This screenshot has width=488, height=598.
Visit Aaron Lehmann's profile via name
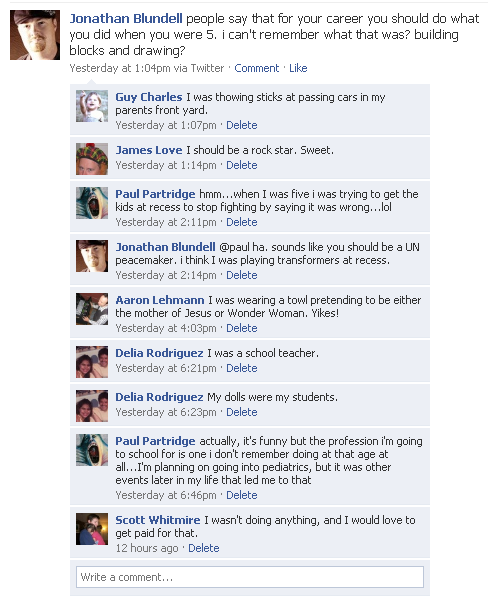click(x=160, y=300)
